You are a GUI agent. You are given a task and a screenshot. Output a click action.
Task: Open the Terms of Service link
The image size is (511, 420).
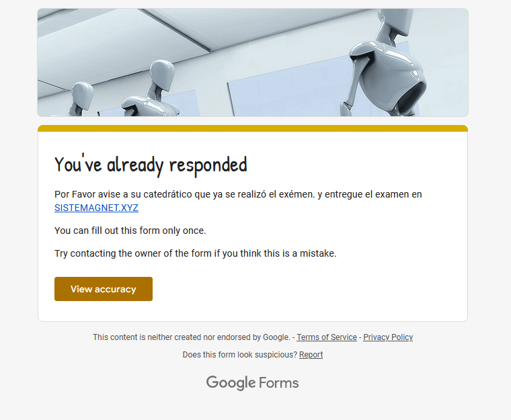point(327,337)
